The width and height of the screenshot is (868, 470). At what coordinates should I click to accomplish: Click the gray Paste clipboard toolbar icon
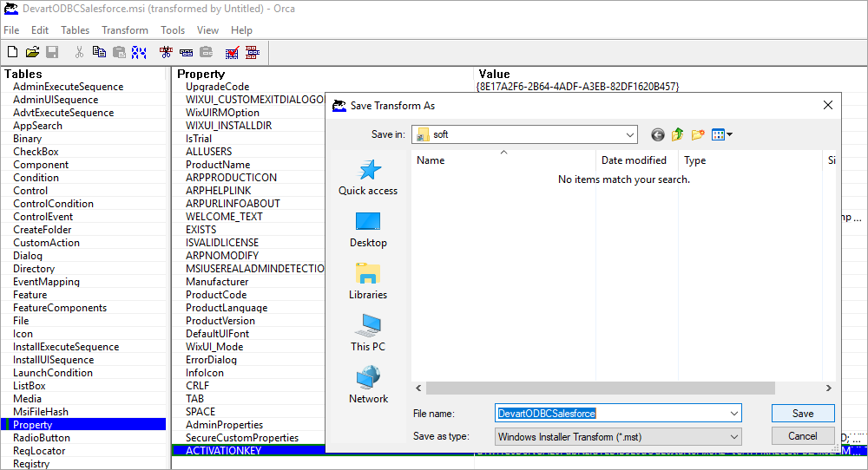(119, 52)
